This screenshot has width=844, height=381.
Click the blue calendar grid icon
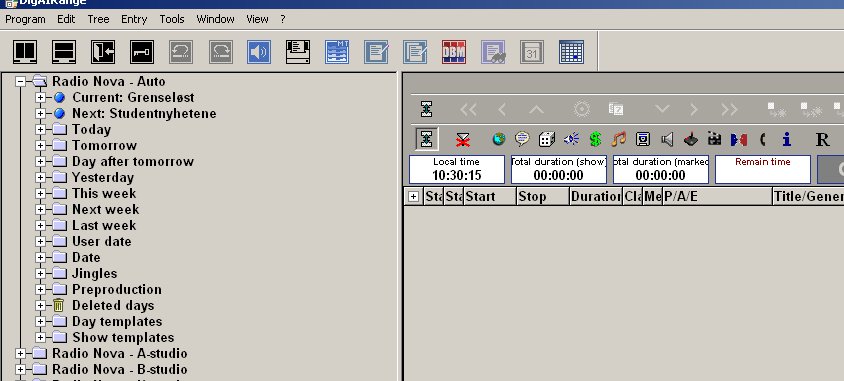click(x=571, y=52)
